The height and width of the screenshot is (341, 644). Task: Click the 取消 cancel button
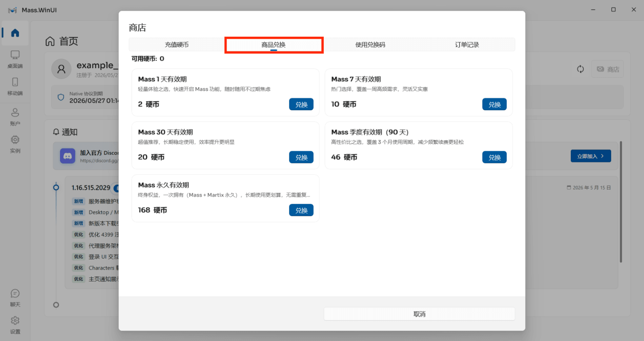[x=419, y=314]
